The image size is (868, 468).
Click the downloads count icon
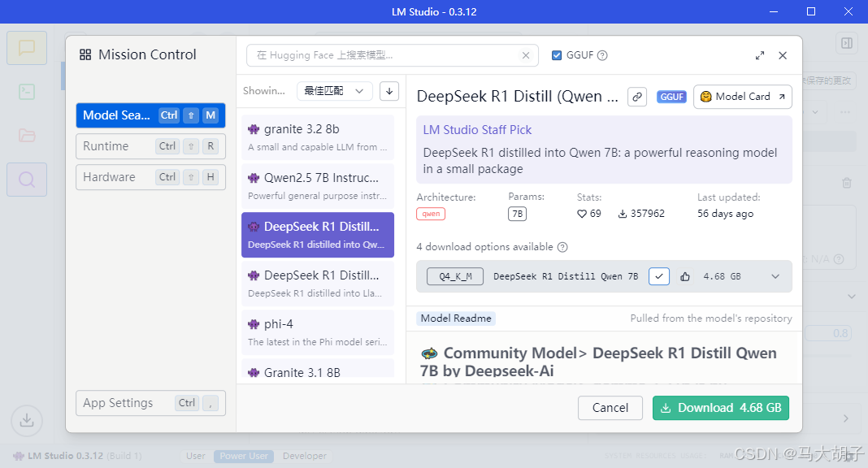(x=623, y=214)
